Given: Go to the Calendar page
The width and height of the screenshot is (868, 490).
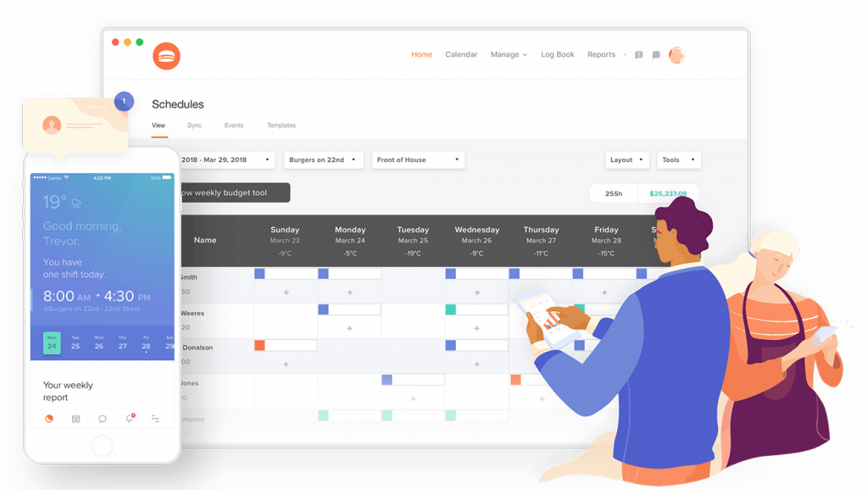Looking at the screenshot, I should pyautogui.click(x=461, y=55).
